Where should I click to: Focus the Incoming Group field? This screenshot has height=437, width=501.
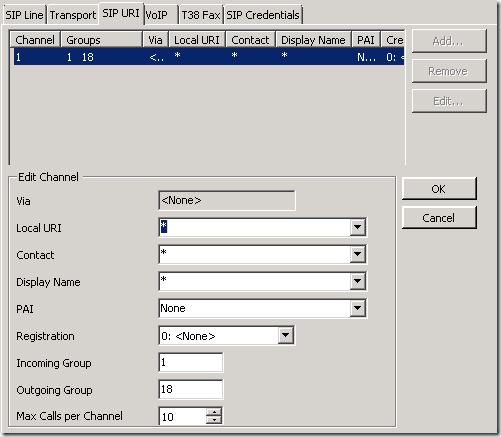point(191,362)
